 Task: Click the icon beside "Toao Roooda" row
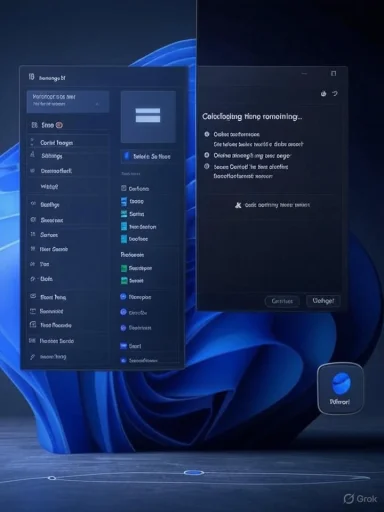coord(33,324)
